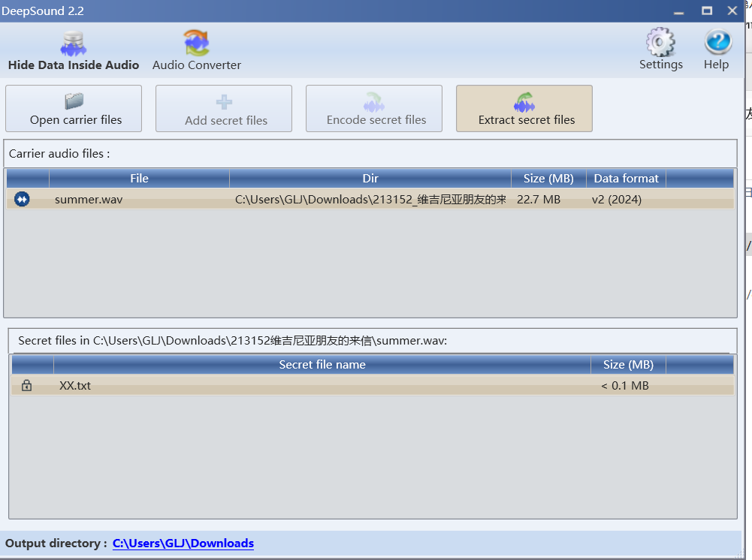Open the output directory link C:\Users\GLJ\Downloads

(183, 543)
